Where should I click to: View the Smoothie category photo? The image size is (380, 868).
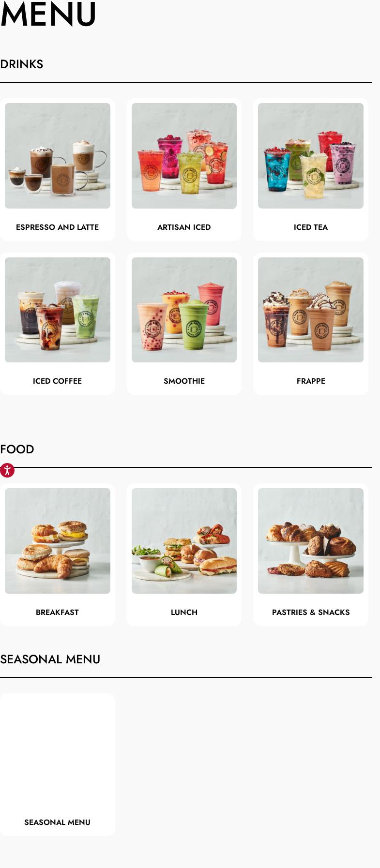pyautogui.click(x=184, y=310)
